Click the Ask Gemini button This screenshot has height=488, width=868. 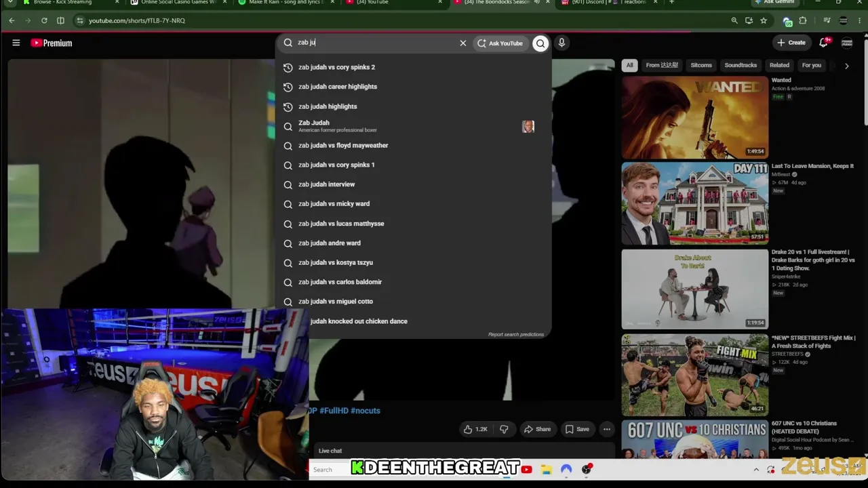tap(776, 3)
